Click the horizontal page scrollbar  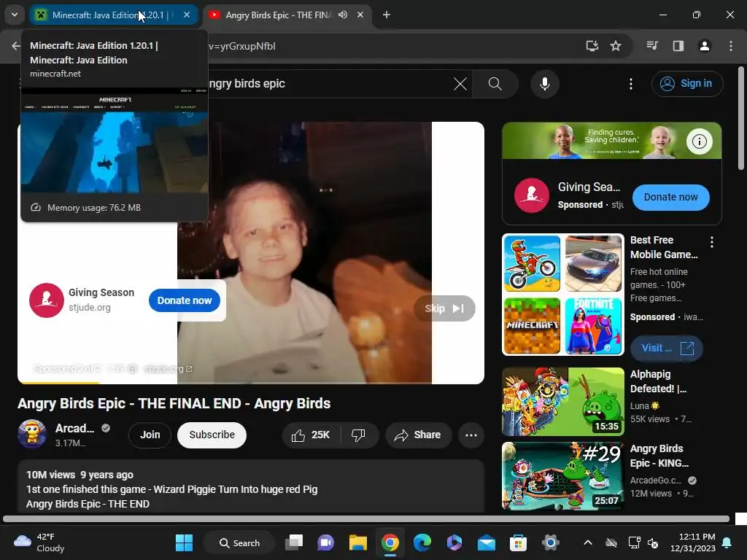pos(366,518)
